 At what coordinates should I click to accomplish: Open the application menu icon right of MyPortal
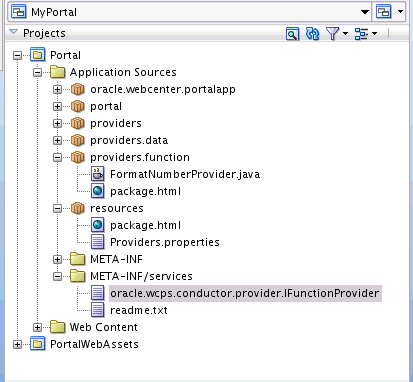384,12
